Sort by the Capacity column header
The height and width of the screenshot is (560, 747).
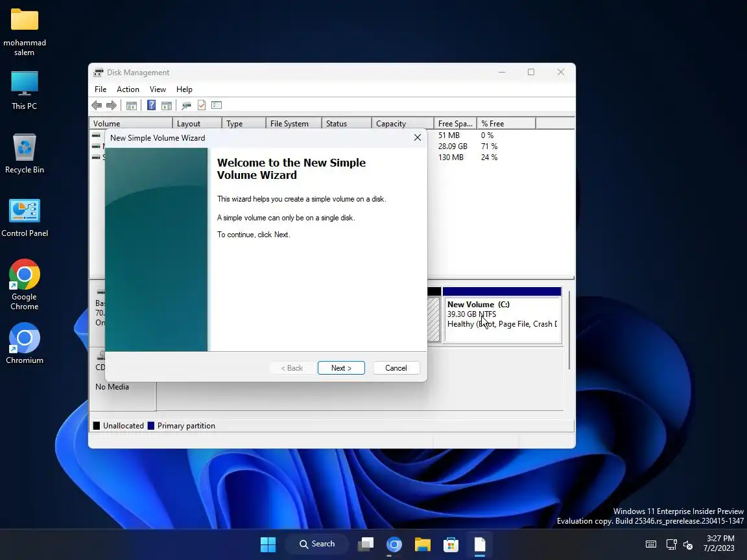403,123
